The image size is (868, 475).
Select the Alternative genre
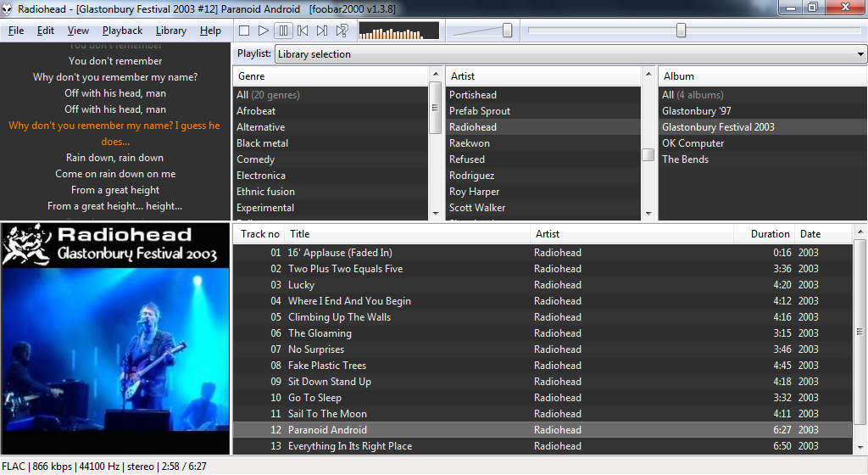click(331, 127)
